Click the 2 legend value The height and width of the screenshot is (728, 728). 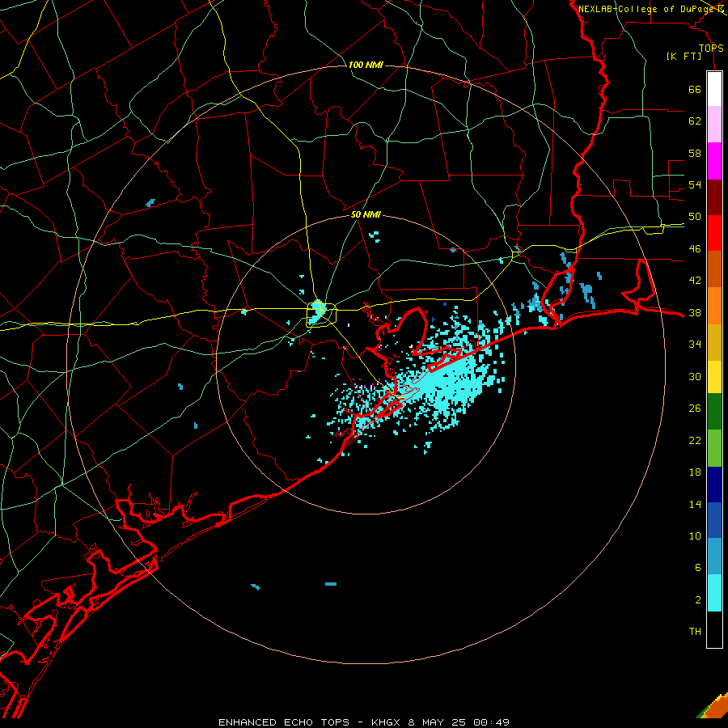click(x=698, y=599)
